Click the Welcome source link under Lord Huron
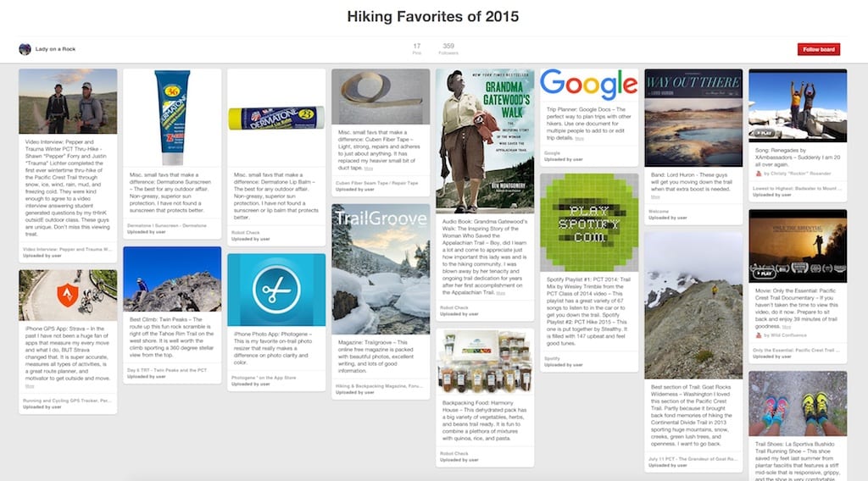 [658, 211]
